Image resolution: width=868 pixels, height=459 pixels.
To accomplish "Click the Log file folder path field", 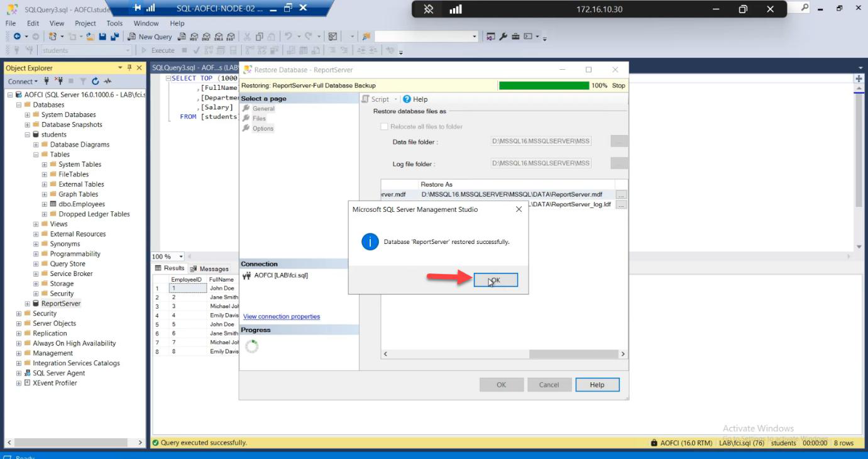I will click(x=541, y=163).
